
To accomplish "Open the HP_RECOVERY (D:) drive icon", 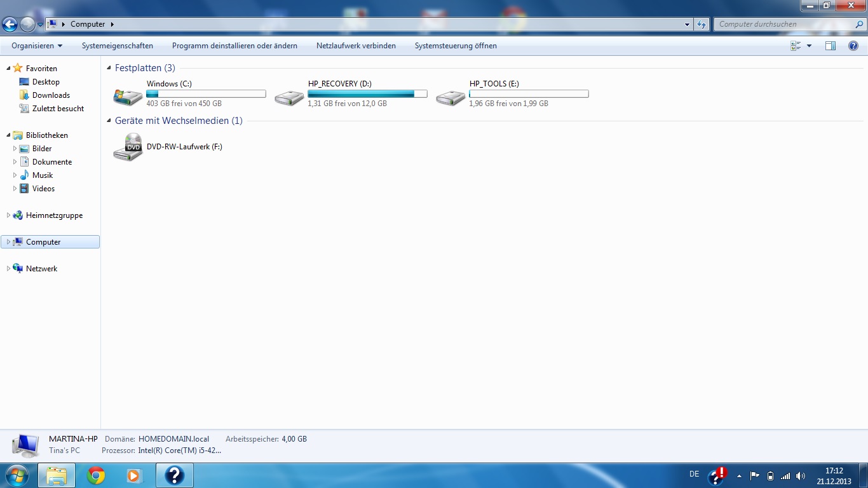I will [289, 97].
